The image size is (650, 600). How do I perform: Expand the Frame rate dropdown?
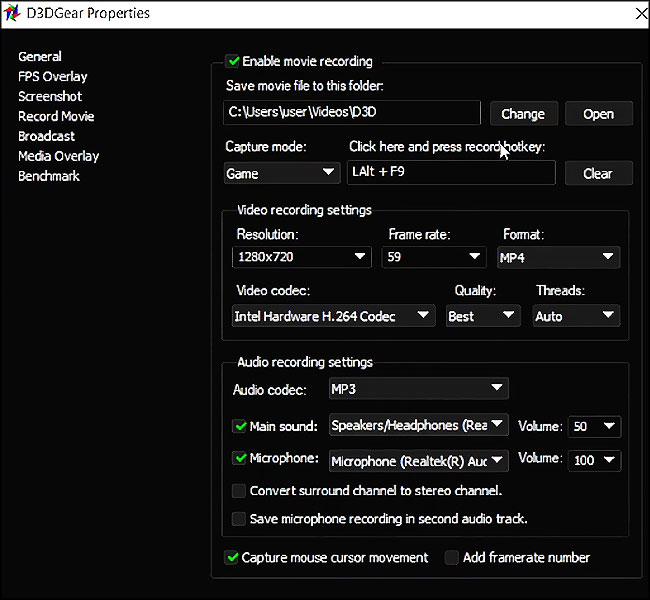tap(434, 257)
